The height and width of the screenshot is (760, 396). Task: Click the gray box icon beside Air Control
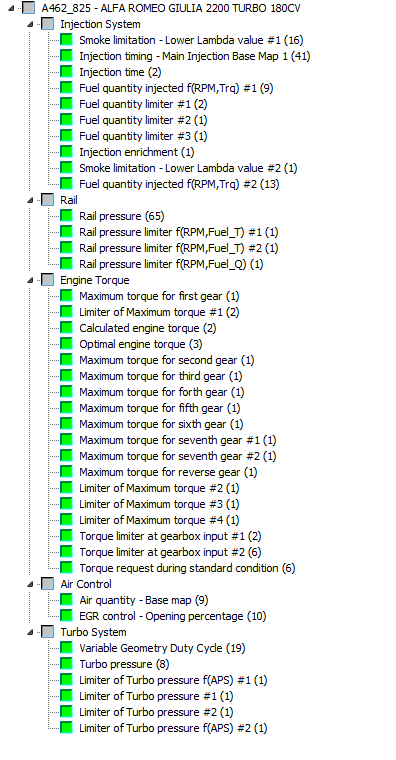point(48,584)
